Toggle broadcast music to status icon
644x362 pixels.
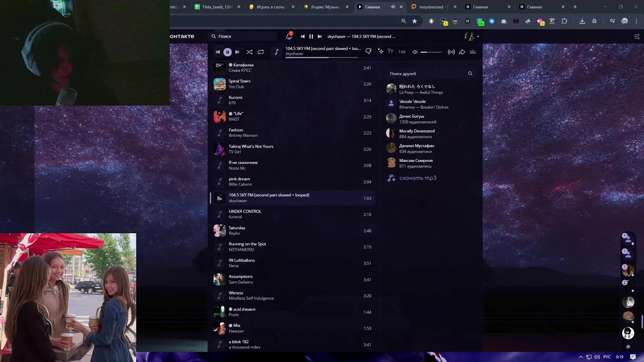pyautogui.click(x=451, y=52)
